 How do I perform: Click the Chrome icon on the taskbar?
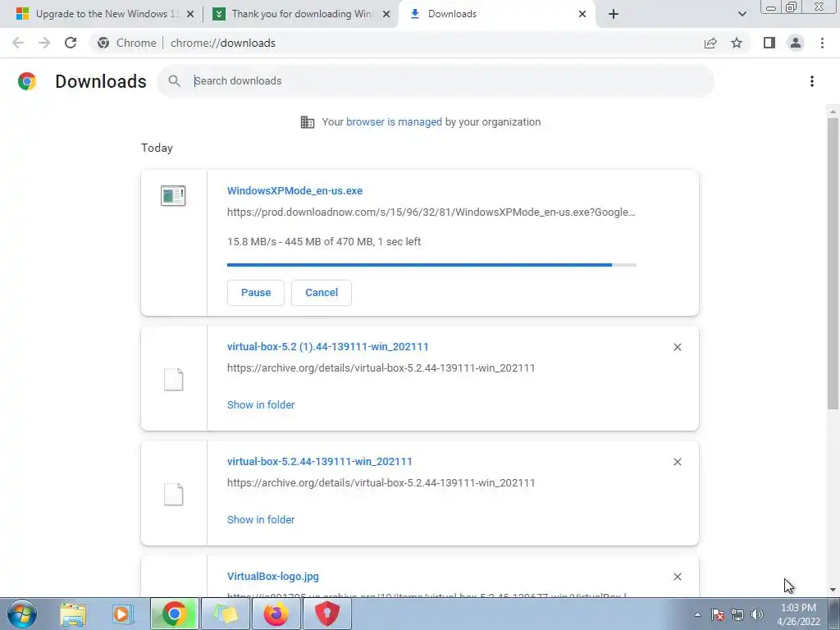(174, 614)
